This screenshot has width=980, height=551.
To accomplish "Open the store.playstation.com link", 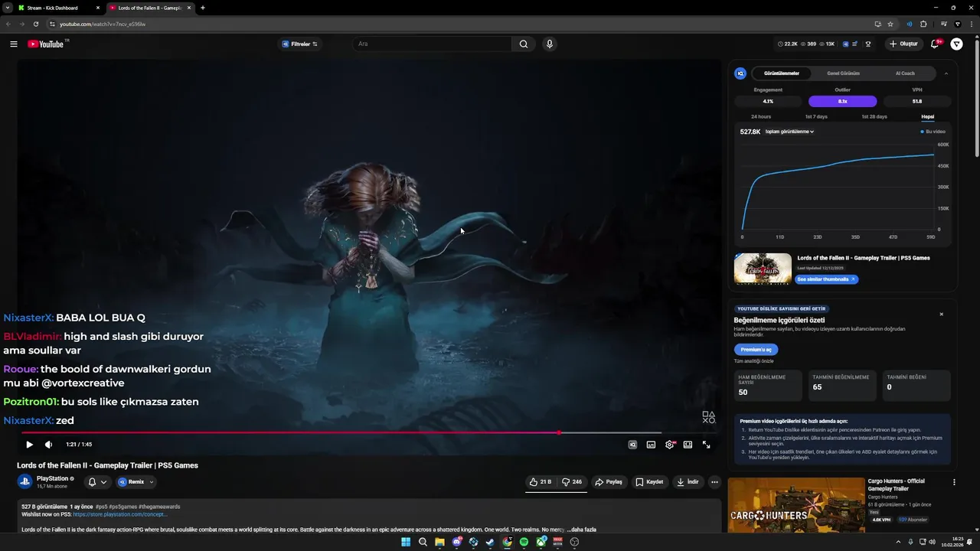I will 120,514.
